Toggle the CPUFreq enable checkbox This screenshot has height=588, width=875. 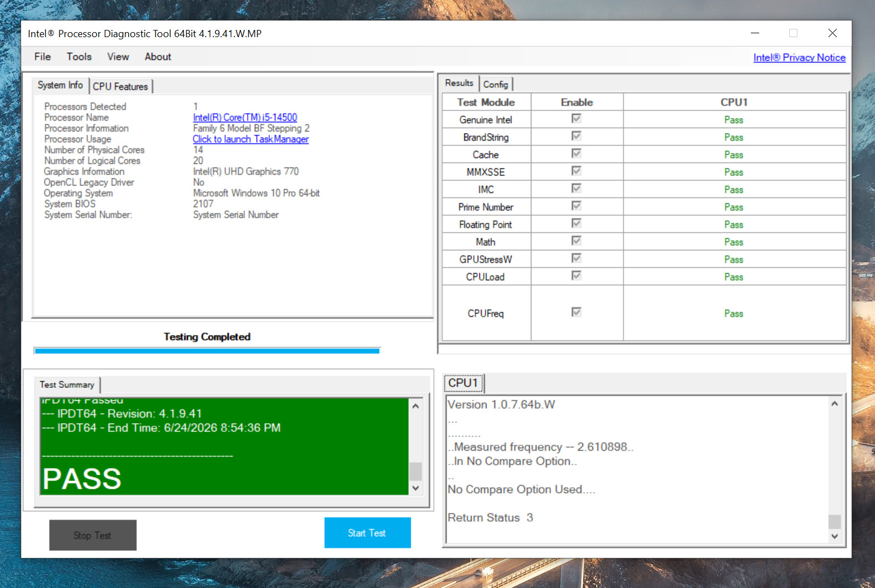(576, 312)
